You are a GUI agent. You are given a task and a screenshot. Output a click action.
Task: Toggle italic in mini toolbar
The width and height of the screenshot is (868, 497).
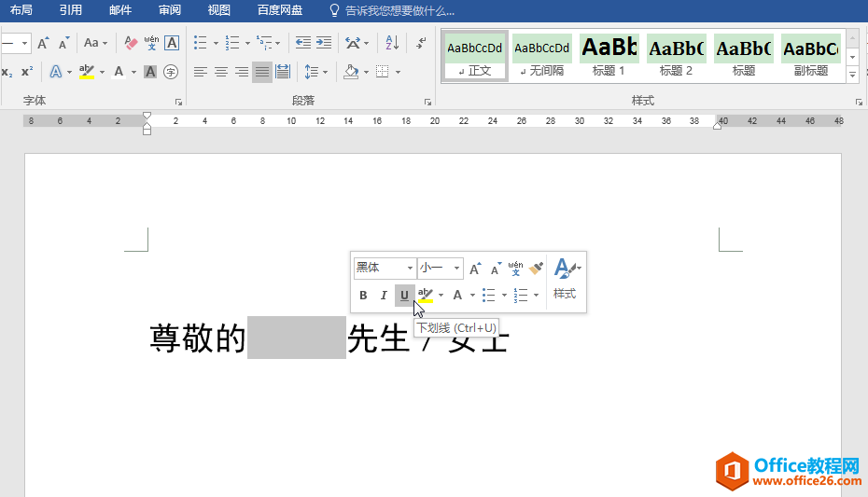coord(384,296)
